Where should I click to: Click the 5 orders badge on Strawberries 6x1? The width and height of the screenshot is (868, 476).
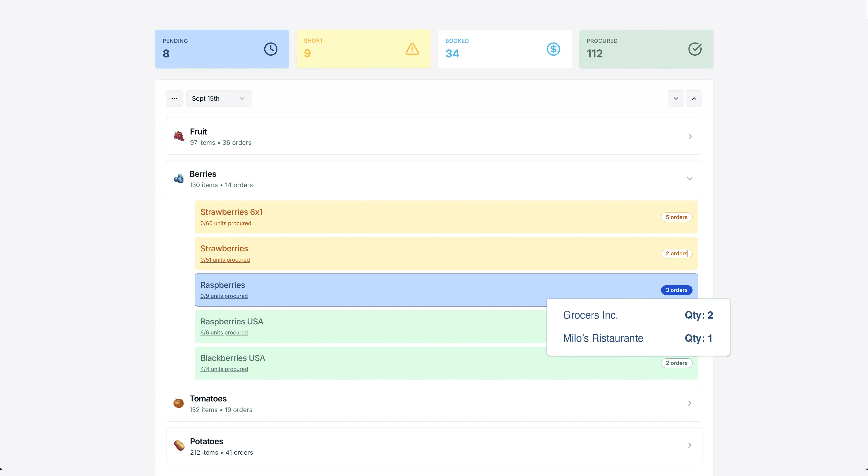[x=676, y=217]
